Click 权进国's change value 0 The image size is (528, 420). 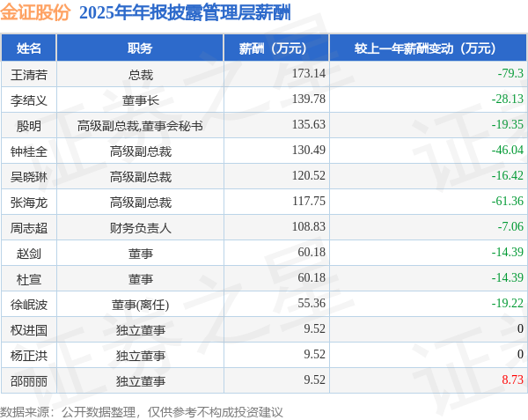click(x=520, y=328)
